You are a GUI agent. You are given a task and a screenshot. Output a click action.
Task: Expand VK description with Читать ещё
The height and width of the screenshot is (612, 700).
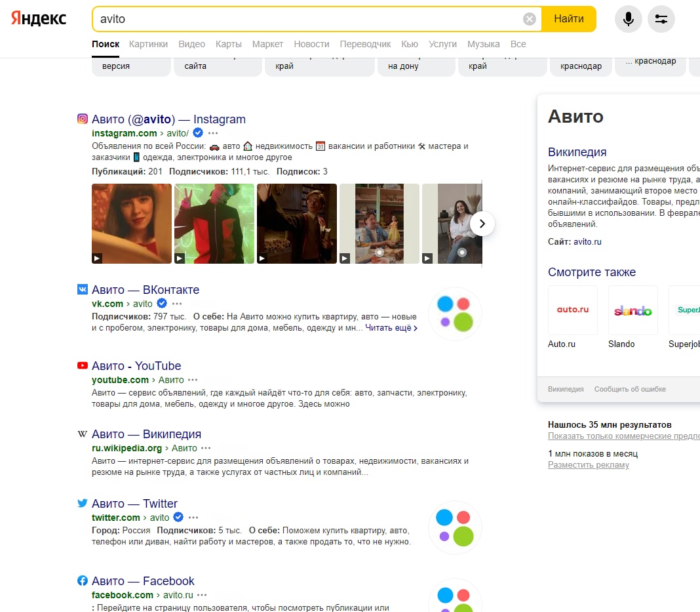pyautogui.click(x=391, y=328)
